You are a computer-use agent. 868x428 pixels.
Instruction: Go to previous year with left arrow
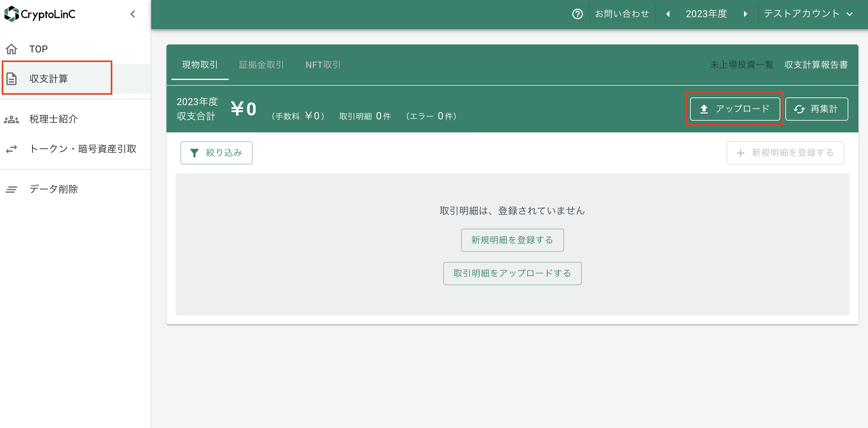pos(667,14)
